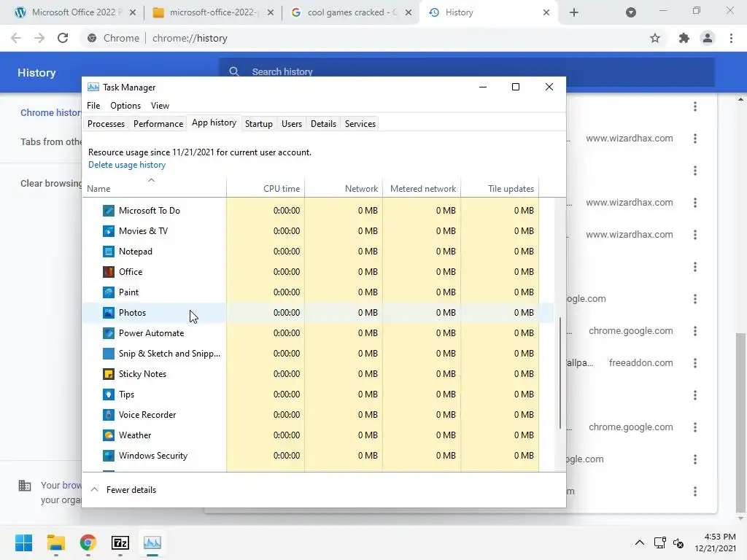Switch to Startup tab
747x560 pixels.
[x=259, y=124]
